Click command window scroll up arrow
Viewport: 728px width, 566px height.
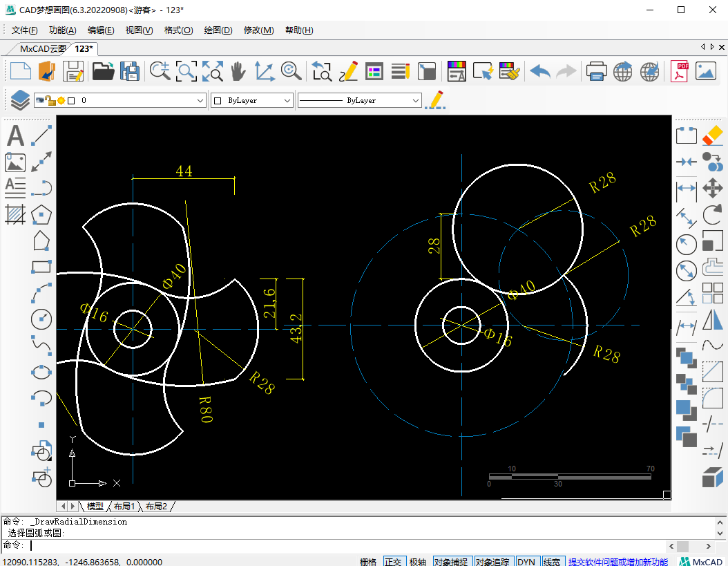tap(720, 522)
